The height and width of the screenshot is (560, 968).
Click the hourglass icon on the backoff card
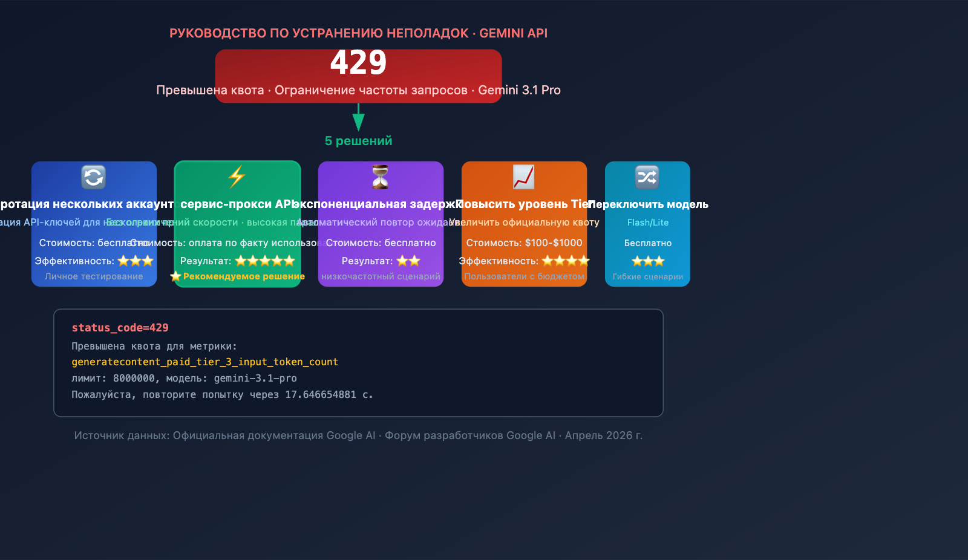[x=381, y=177]
